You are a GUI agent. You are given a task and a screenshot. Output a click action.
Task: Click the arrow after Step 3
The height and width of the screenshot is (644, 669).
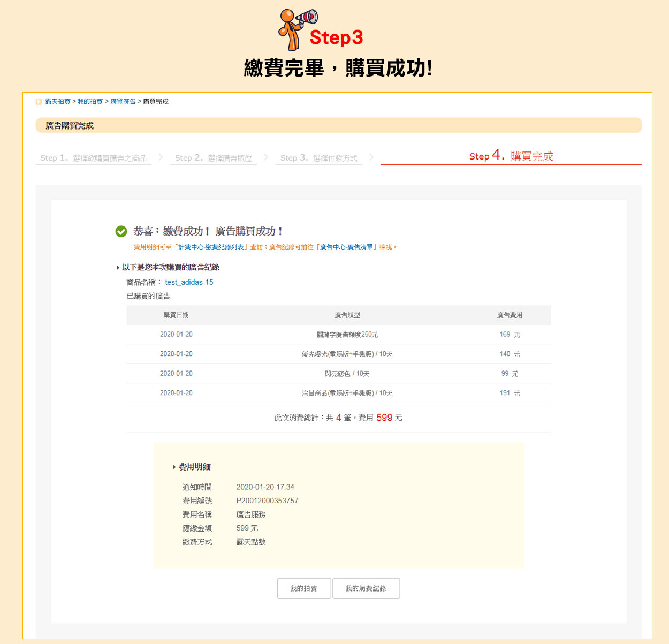coord(371,157)
